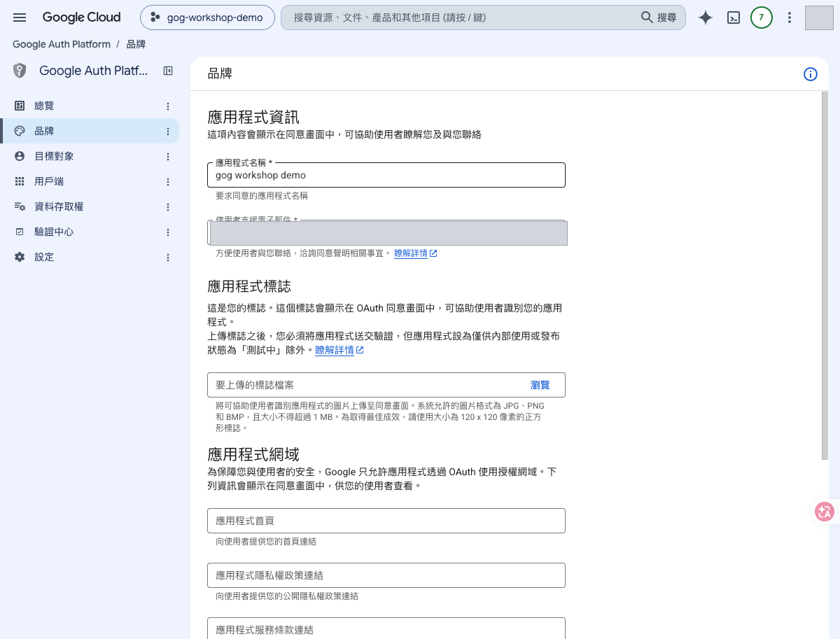
Task: Click the 品牌 palette icon
Action: point(20,131)
